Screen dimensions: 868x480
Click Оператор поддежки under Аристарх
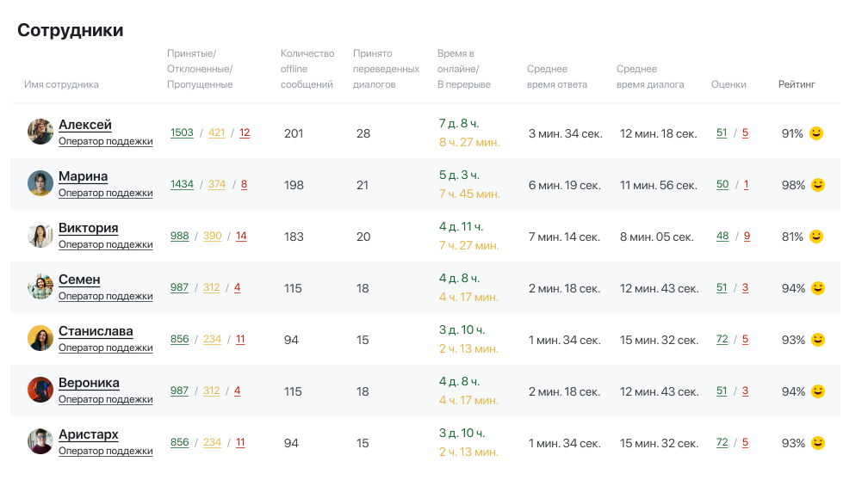105,451
